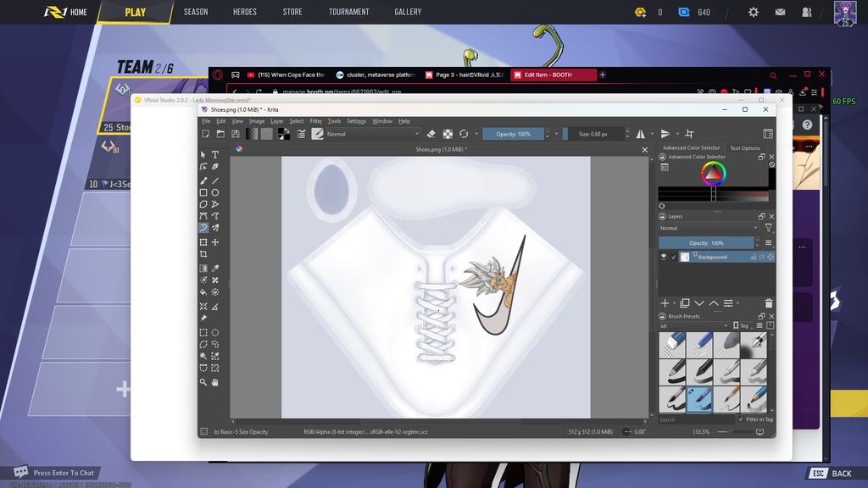The width and height of the screenshot is (868, 488).
Task: Select the Measure tool in toolbox
Action: [215, 307]
